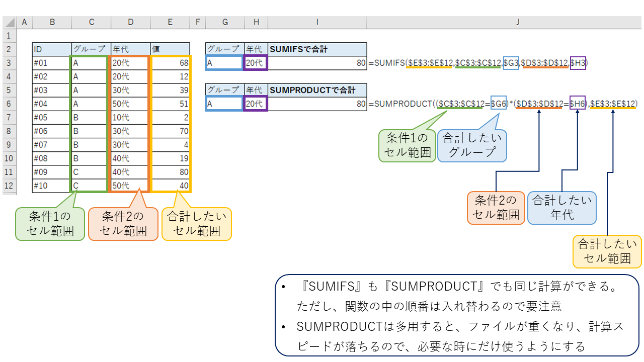This screenshot has width=644, height=362.
Task: Select column header J
Action: [504, 22]
